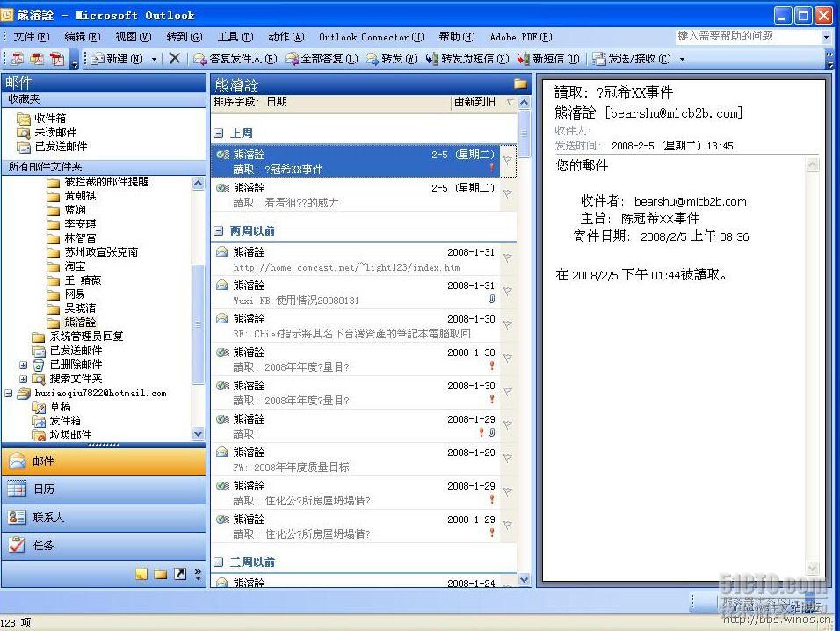
Task: Toggle flag on comcast.net link message
Action: (508, 258)
